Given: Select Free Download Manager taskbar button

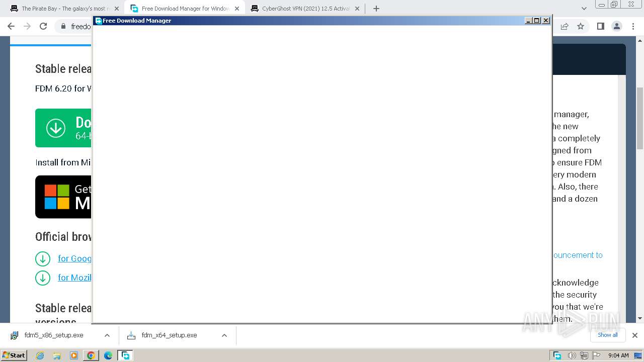Looking at the screenshot, I should (x=125, y=355).
